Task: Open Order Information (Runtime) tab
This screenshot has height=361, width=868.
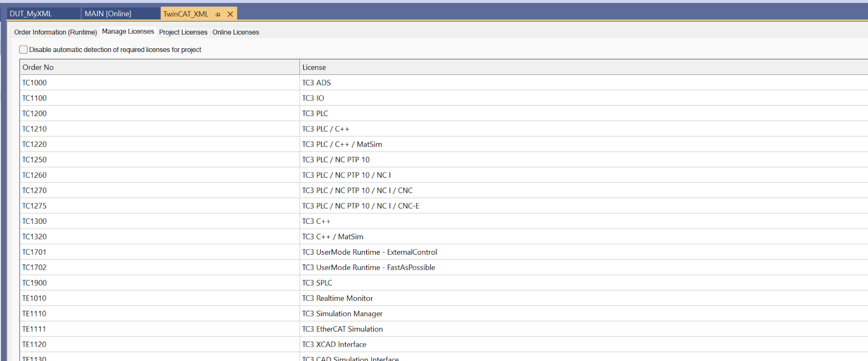Action: (55, 32)
